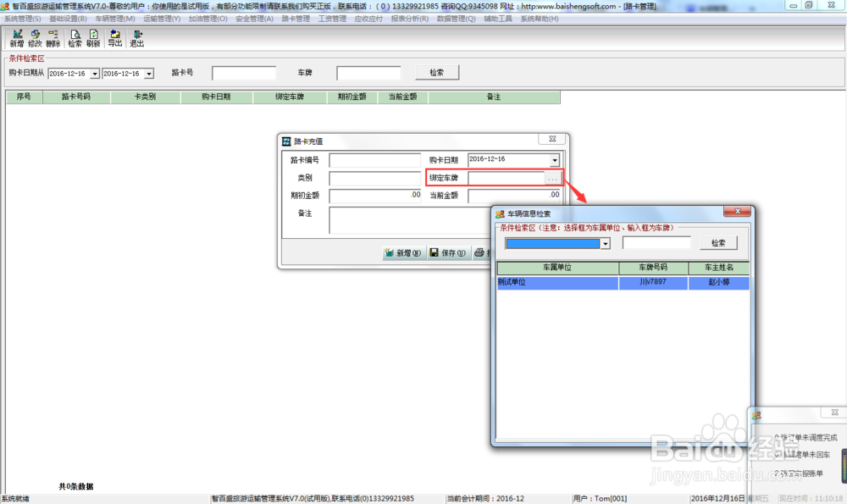Close the notification popup at bottom right

(x=834, y=413)
